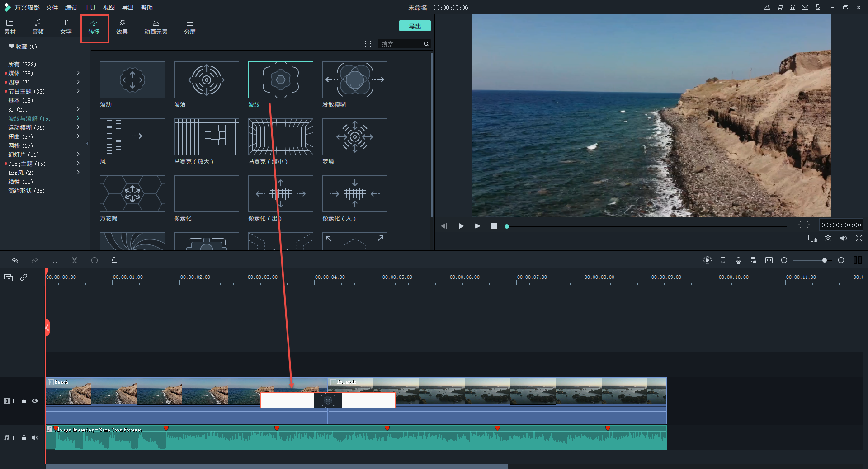Split clip with scissors icon
868x469 pixels.
click(x=75, y=260)
